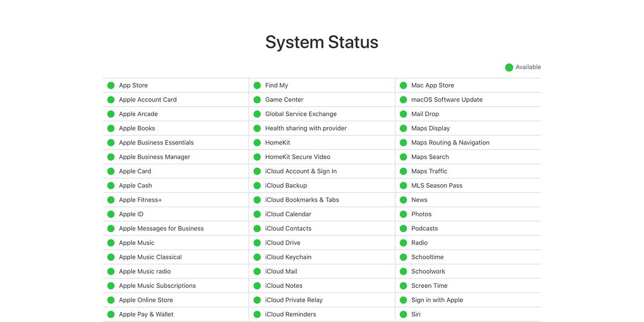This screenshot has height=322, width=644.
Task: Select the Apple Pay & Wallet service entry
Action: (x=145, y=314)
